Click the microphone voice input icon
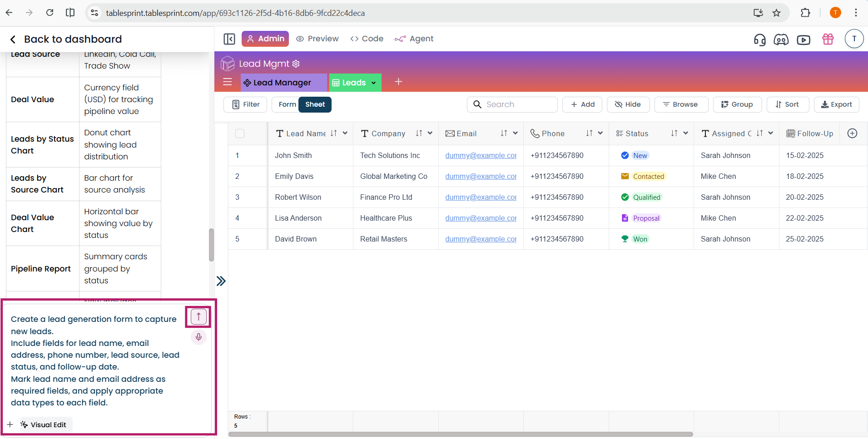Image resolution: width=868 pixels, height=439 pixels. pos(198,337)
